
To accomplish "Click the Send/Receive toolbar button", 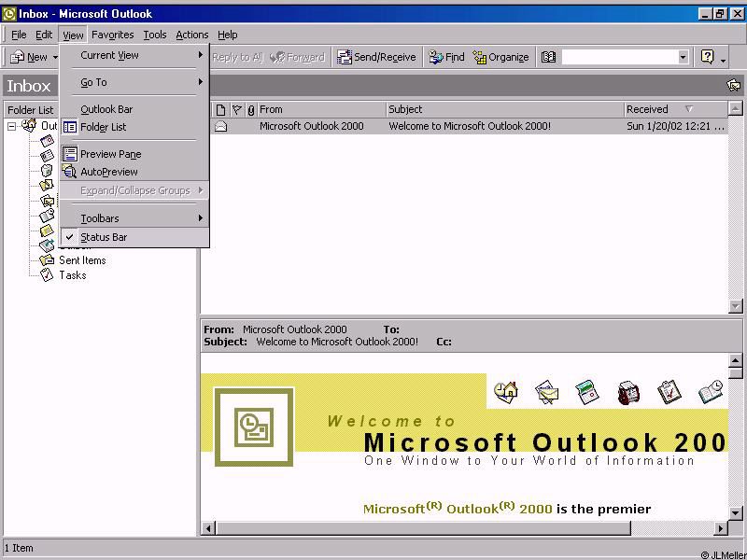I will click(376, 57).
